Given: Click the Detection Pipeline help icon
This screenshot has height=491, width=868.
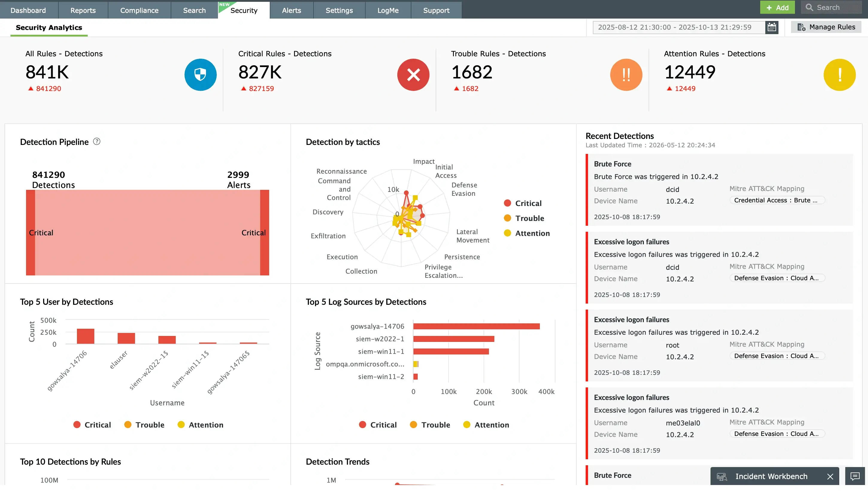Looking at the screenshot, I should pyautogui.click(x=97, y=142).
